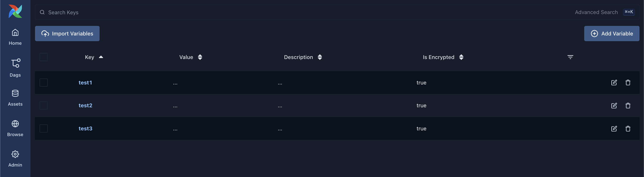Screen dimensions: 644x177
Task: Edit the test1 variable
Action: coord(614,83)
